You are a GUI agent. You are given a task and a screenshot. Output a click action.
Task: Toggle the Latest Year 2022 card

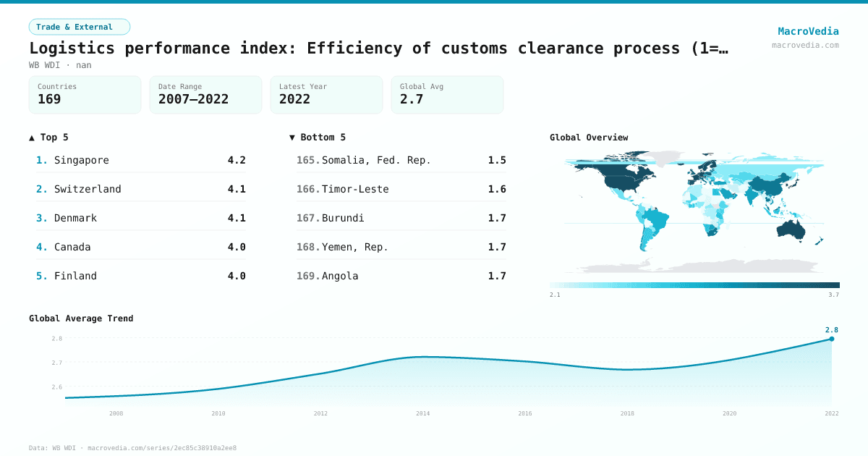(x=326, y=94)
